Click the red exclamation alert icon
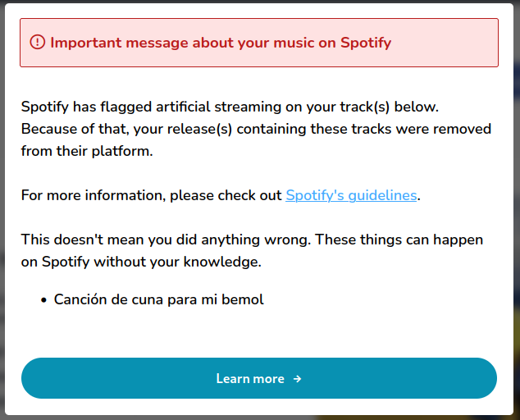Viewport: 520px width, 420px height. 38,42
